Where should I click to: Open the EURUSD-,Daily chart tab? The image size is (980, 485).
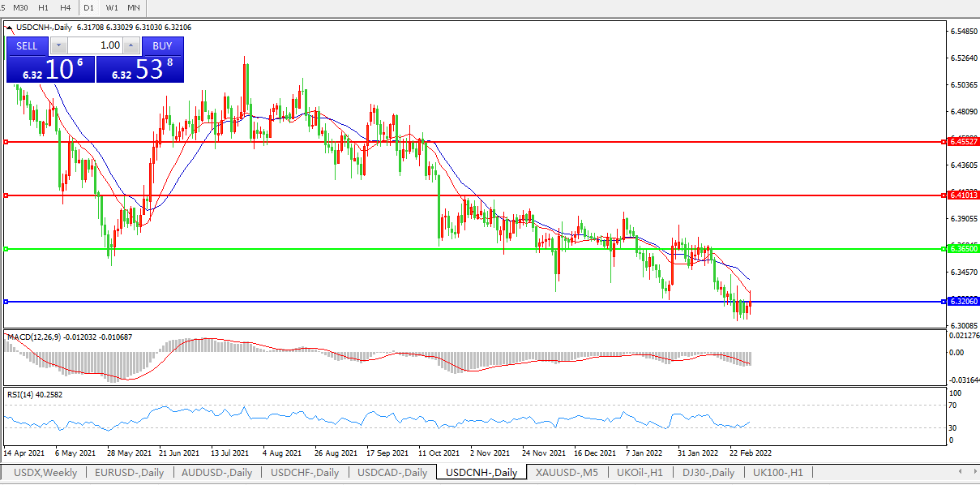[129, 472]
